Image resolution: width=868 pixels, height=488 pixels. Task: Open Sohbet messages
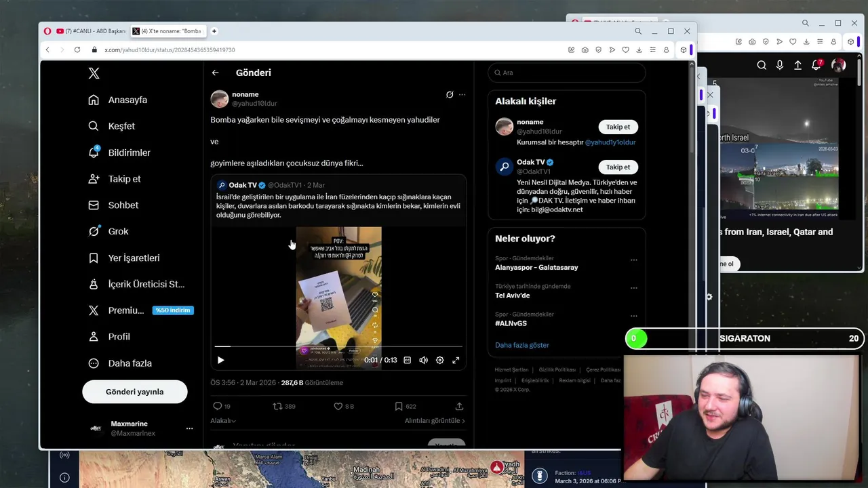pos(113,205)
